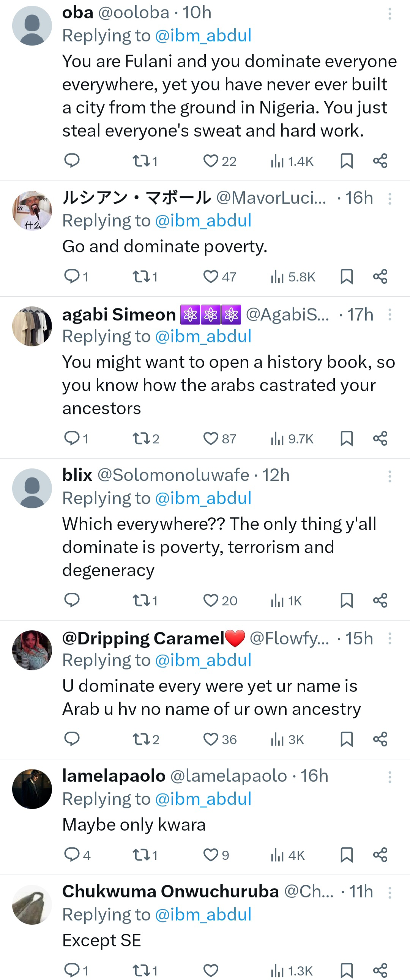Viewport: 410px width, 980px height.
Task: Reply to lamelapaolo's 'Maybe only kwara' tweet
Action: (72, 855)
